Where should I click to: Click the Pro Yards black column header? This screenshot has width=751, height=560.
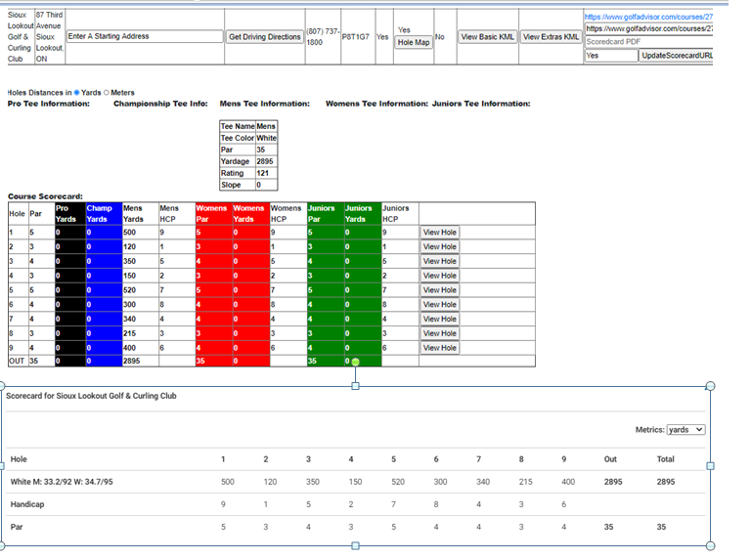70,213
